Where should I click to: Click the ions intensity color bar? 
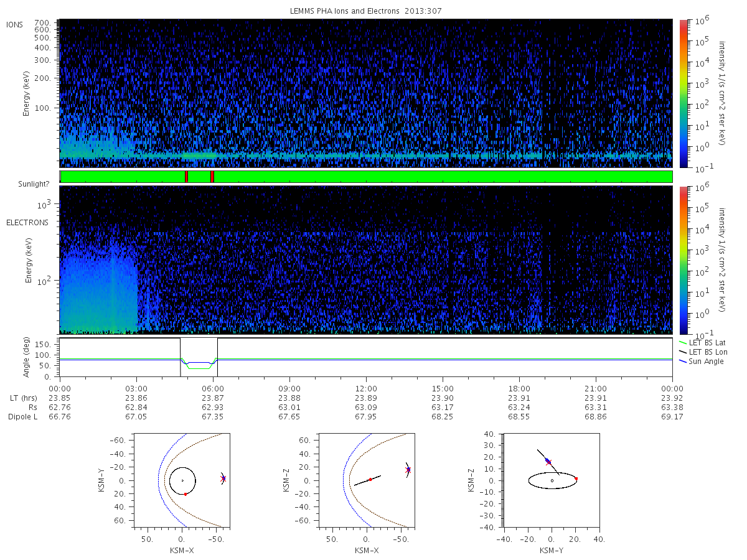coord(682,93)
